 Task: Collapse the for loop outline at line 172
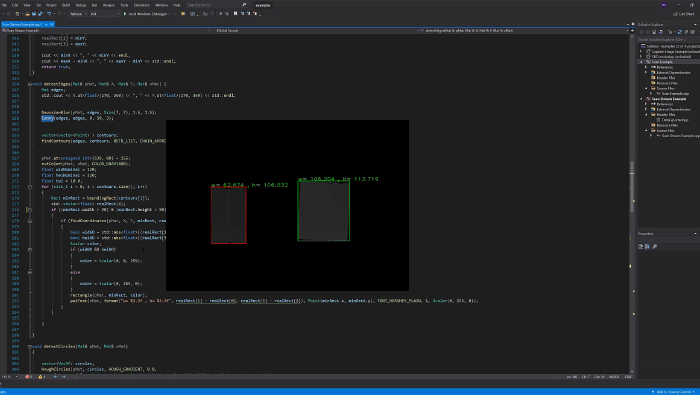tap(30, 187)
